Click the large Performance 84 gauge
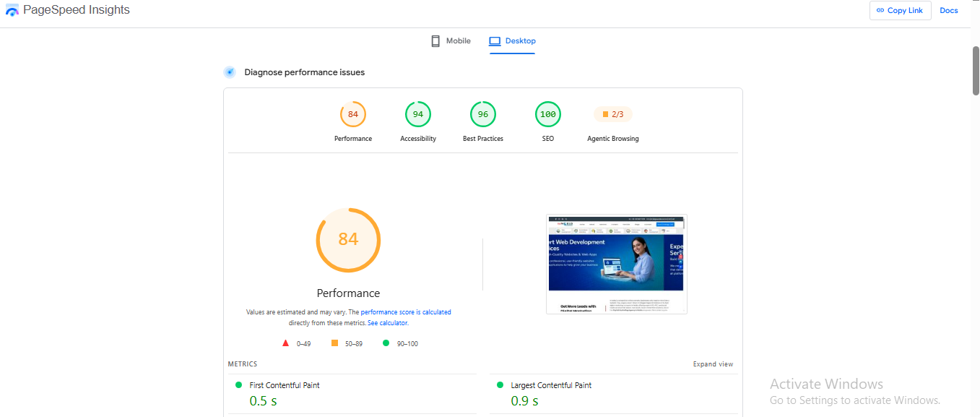980x417 pixels. tap(348, 240)
